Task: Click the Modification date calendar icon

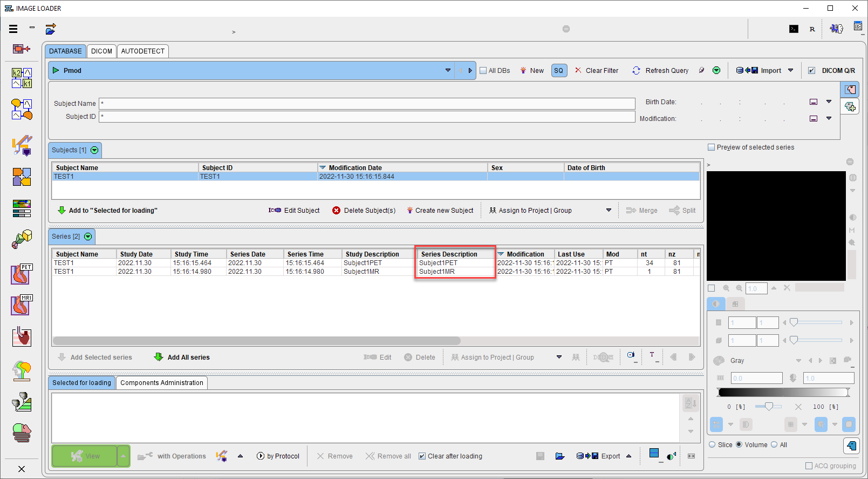Action: pyautogui.click(x=814, y=119)
